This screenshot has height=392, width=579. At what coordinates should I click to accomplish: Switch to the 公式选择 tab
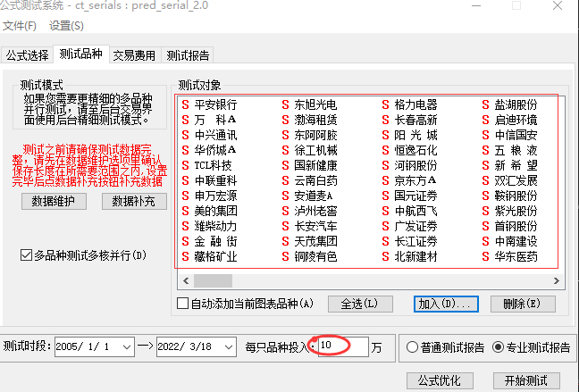click(x=28, y=55)
